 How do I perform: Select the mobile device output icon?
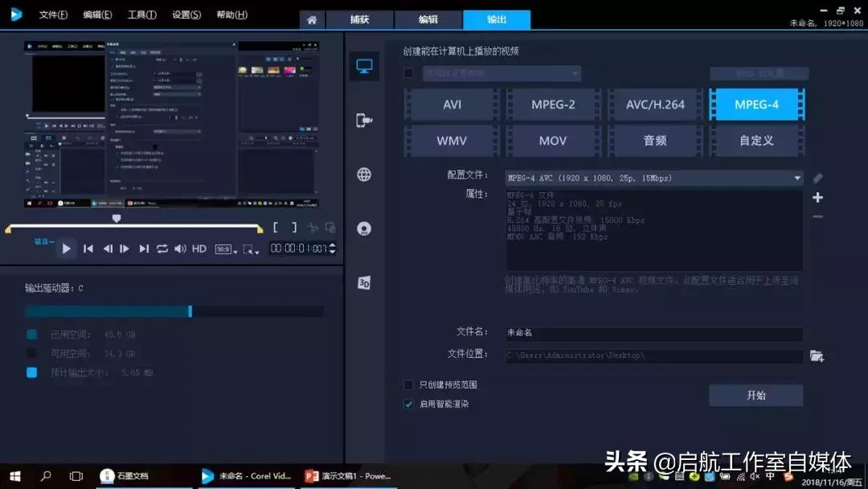[363, 119]
